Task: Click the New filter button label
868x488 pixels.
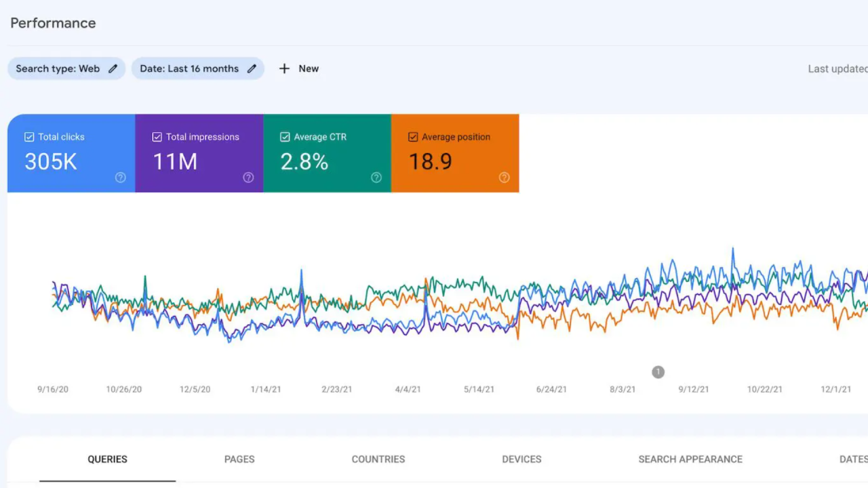Action: (309, 68)
